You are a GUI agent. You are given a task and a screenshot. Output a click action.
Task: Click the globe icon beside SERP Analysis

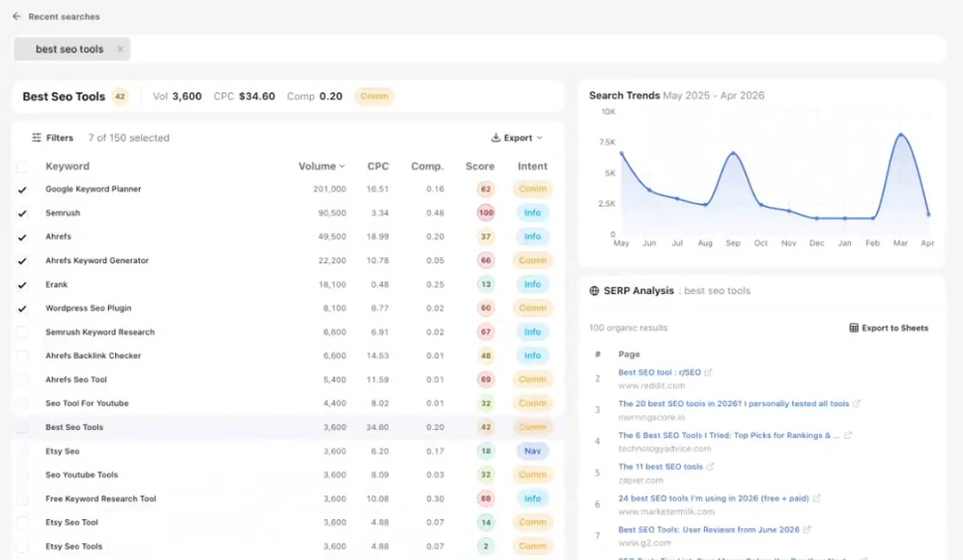(x=594, y=291)
